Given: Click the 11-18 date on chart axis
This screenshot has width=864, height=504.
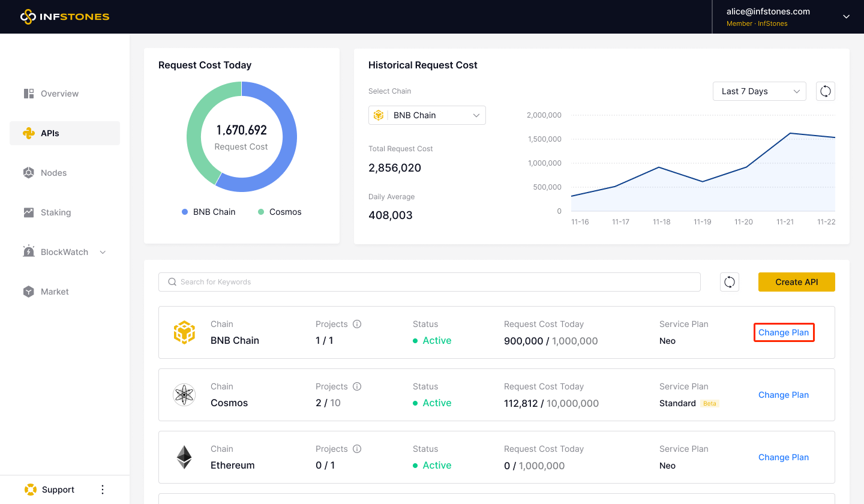Looking at the screenshot, I should (x=662, y=222).
